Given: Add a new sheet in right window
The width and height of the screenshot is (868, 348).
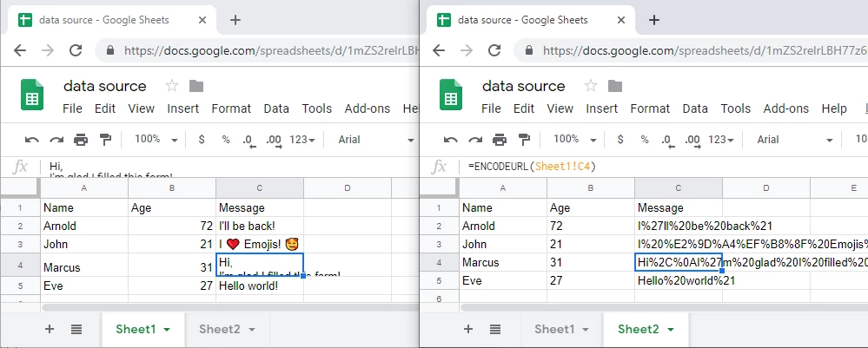Looking at the screenshot, I should (468, 329).
